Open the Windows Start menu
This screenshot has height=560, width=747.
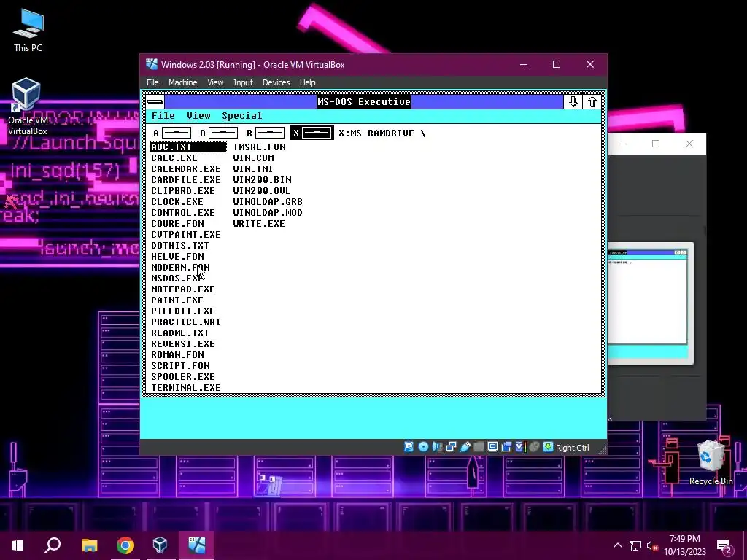click(18, 545)
